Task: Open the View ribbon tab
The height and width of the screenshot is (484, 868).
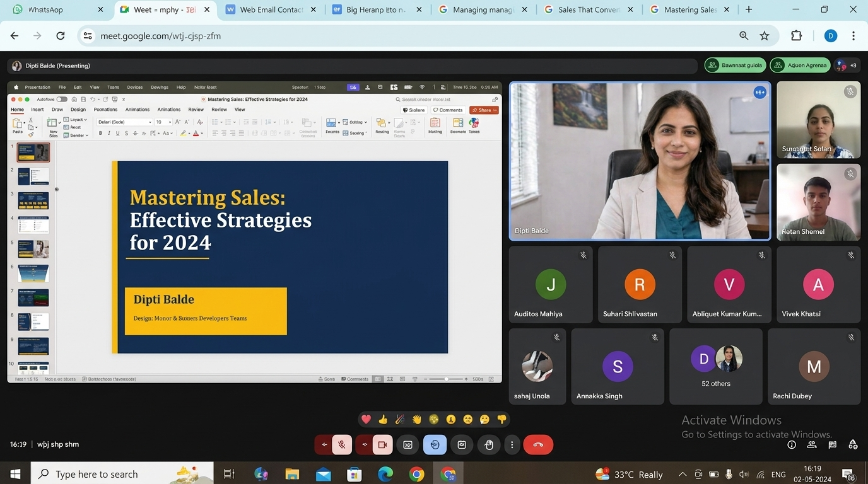Action: click(240, 110)
